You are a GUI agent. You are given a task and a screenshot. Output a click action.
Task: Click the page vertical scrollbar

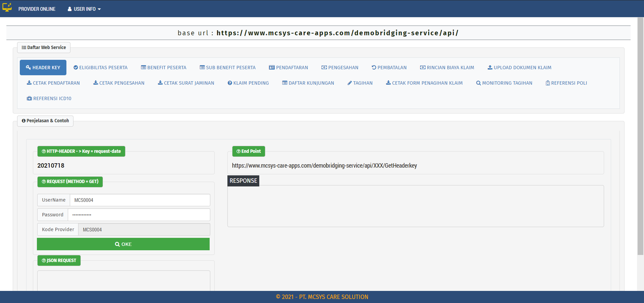(640, 134)
